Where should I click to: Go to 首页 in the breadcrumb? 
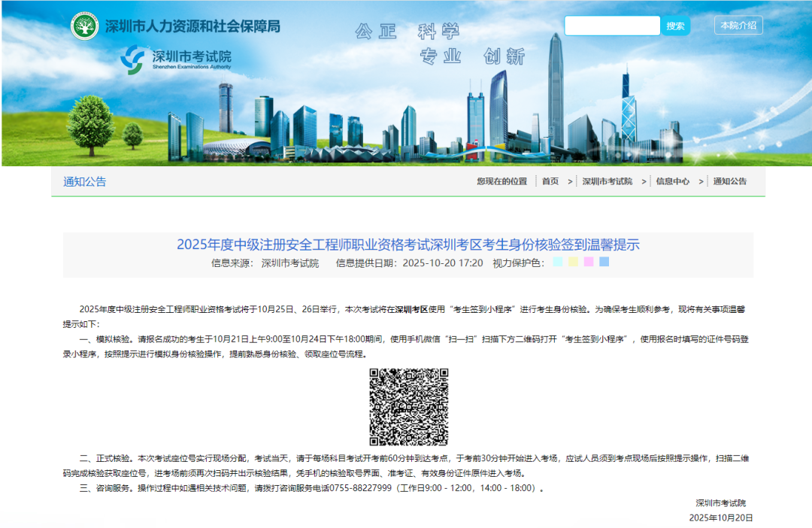pyautogui.click(x=550, y=181)
